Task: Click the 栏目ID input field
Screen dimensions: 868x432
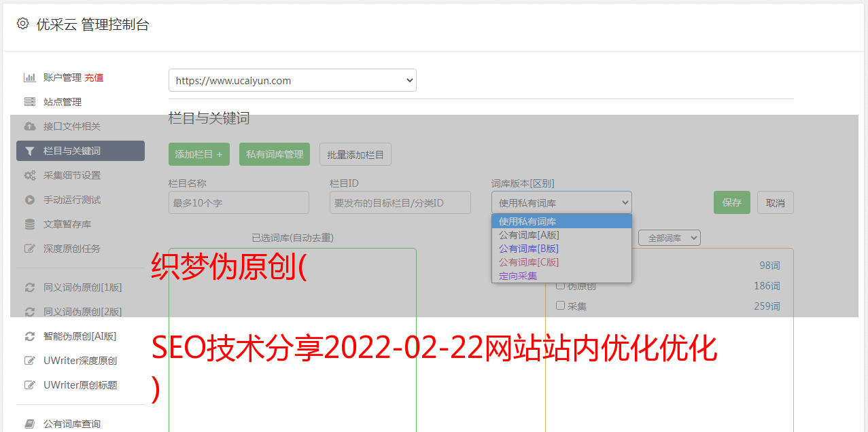Action: point(400,202)
